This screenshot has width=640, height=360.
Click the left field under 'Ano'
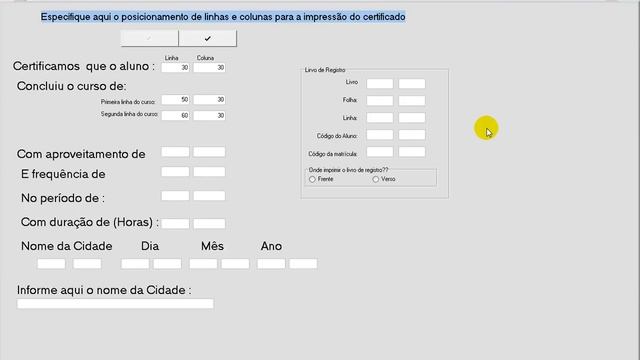(x=271, y=264)
